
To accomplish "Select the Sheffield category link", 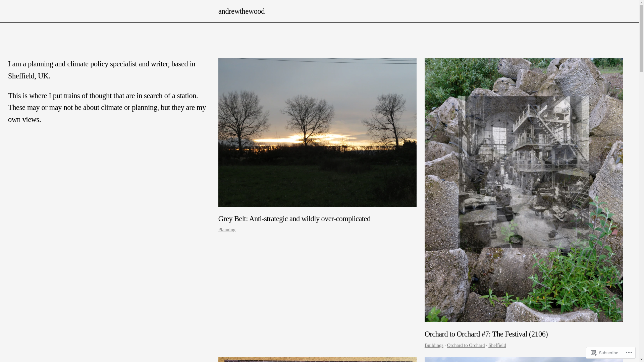I will coord(497,345).
